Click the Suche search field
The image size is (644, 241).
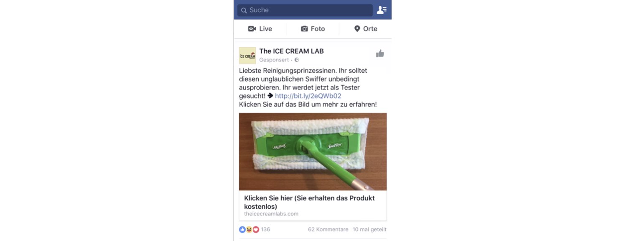point(305,10)
